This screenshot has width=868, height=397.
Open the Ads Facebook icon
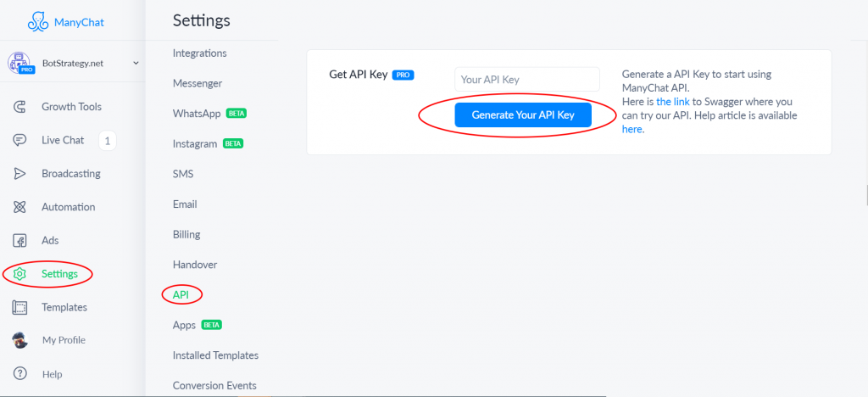click(20, 241)
